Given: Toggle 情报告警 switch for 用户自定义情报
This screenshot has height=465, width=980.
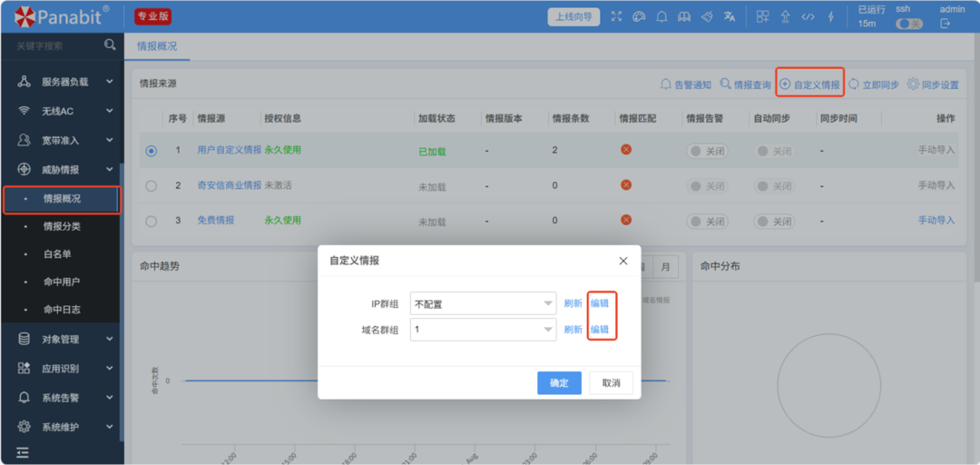Looking at the screenshot, I should point(707,151).
